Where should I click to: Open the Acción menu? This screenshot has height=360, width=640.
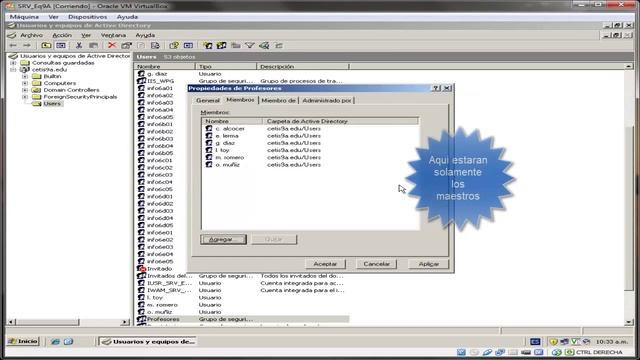coord(62,35)
